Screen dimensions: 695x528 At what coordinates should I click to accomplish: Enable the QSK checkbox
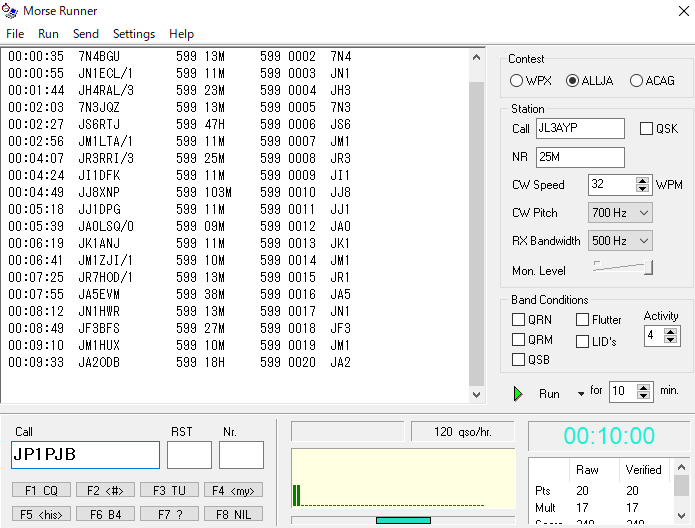pos(646,129)
